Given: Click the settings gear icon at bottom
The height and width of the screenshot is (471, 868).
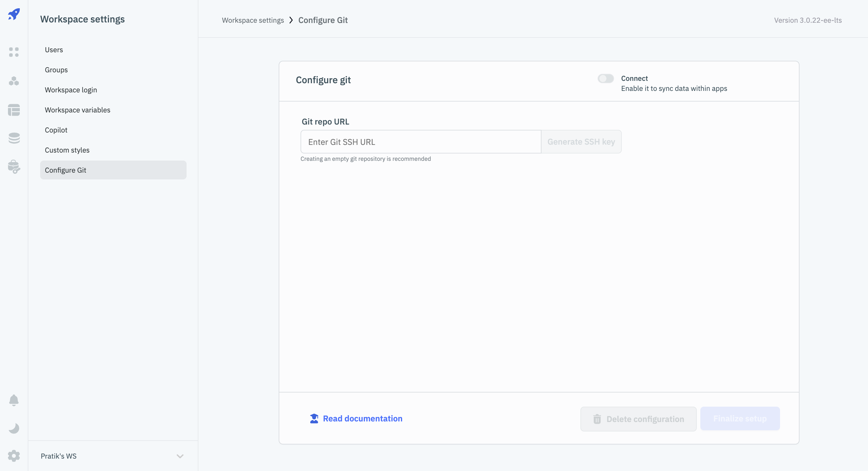Looking at the screenshot, I should tap(14, 456).
